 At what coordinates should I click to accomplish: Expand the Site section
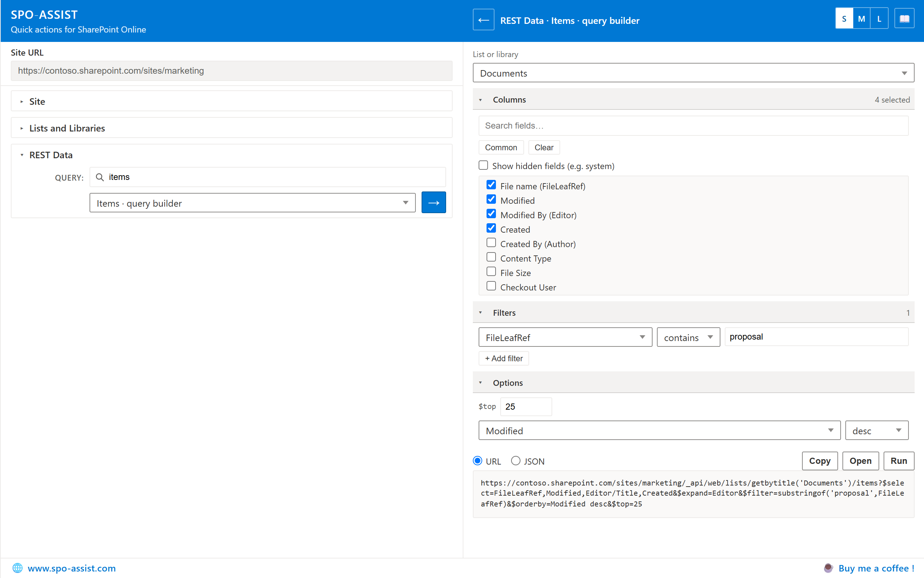231,102
